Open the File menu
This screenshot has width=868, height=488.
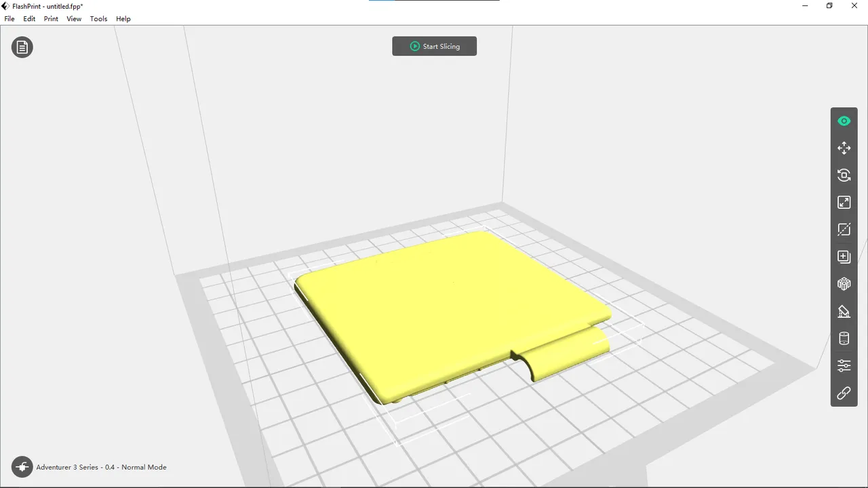[x=9, y=18]
